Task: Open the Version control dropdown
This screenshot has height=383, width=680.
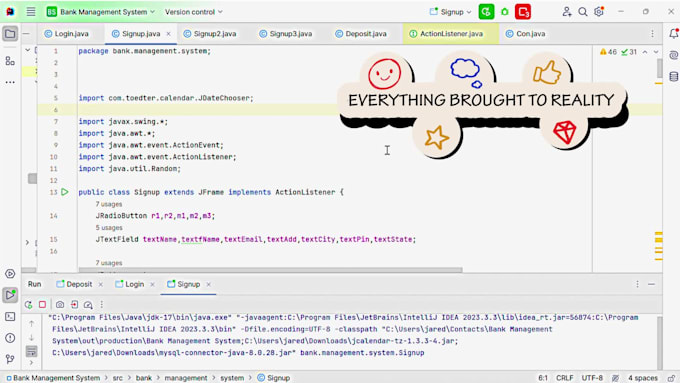Action: pyautogui.click(x=193, y=12)
